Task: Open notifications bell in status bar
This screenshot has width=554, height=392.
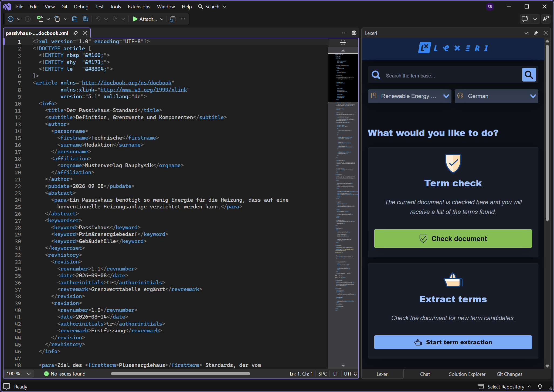Action: 540,387
